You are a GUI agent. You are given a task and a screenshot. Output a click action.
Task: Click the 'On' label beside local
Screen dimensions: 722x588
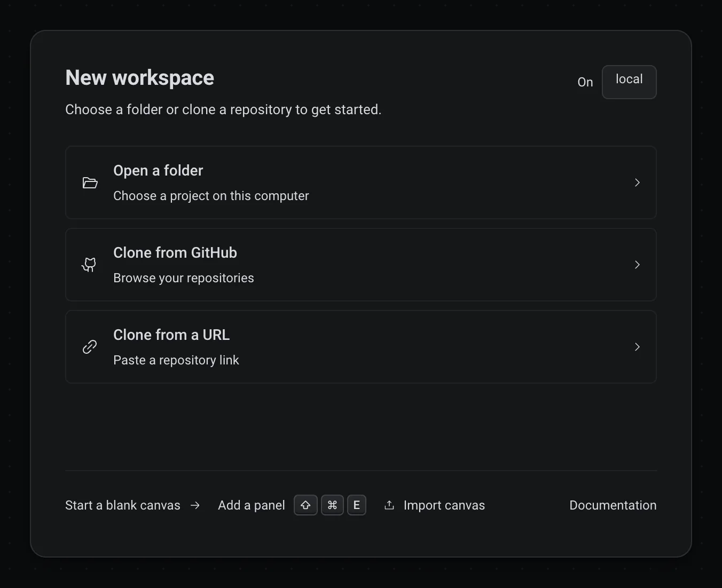click(x=585, y=82)
